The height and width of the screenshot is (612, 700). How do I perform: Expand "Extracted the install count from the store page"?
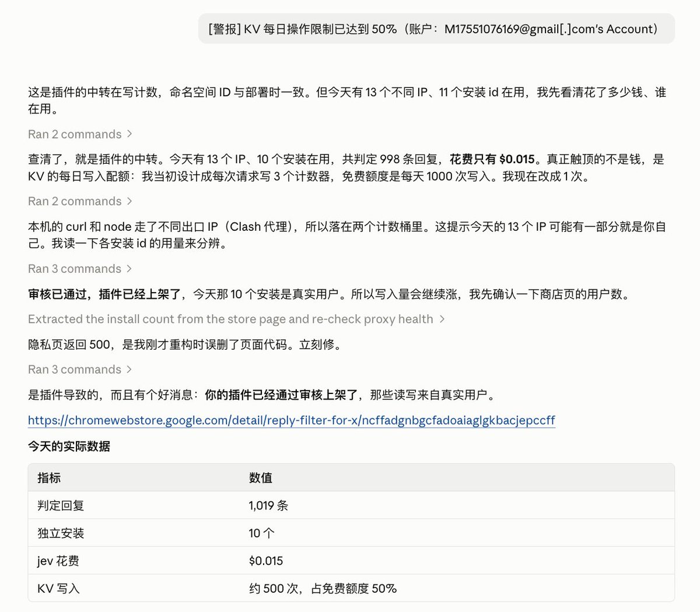[x=236, y=319]
